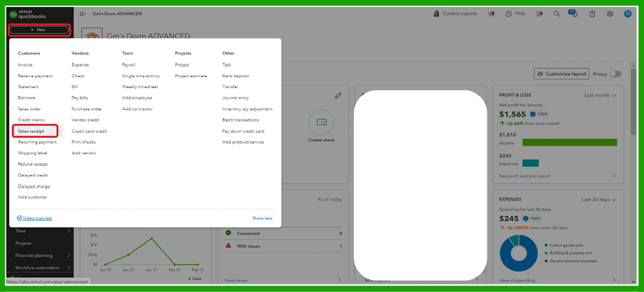Select Journal entry
Screen dimensions: 644x292
click(235, 98)
